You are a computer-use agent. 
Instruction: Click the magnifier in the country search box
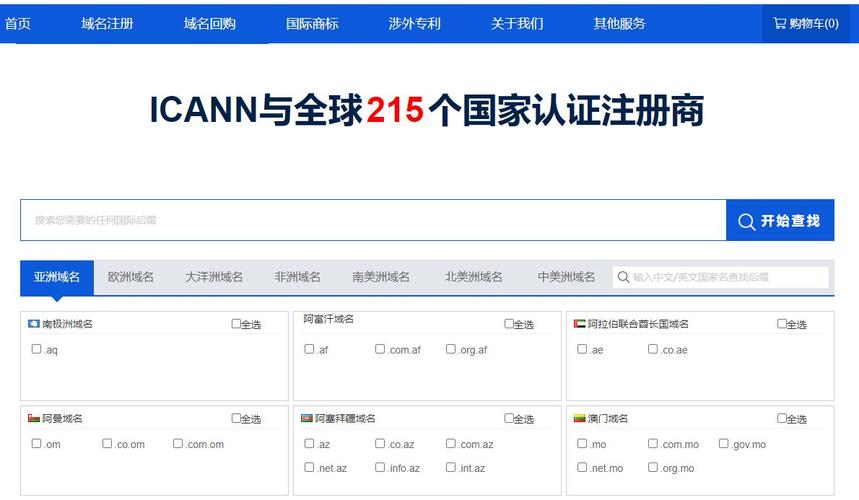(623, 277)
